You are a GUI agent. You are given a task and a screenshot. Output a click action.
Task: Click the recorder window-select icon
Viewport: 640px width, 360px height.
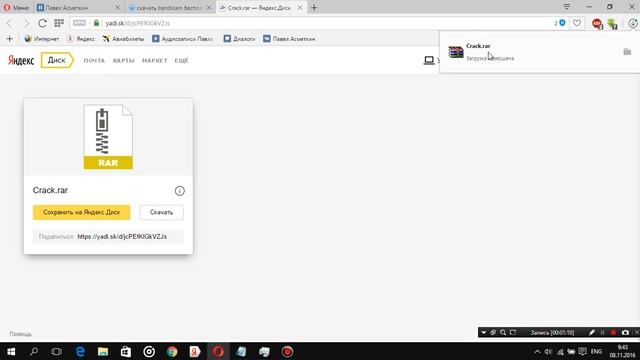pos(493,333)
